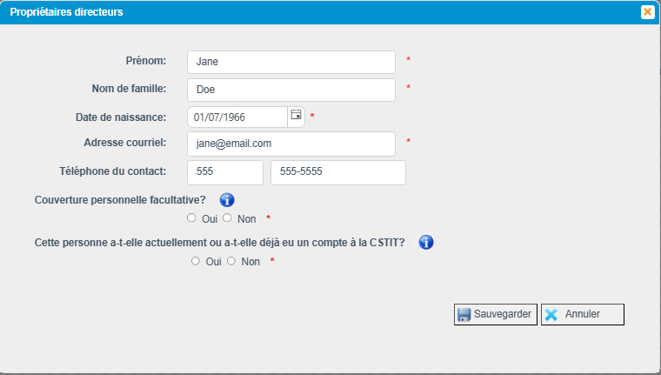The image size is (661, 375).
Task: Focus the phone area code field
Action: pyautogui.click(x=225, y=172)
